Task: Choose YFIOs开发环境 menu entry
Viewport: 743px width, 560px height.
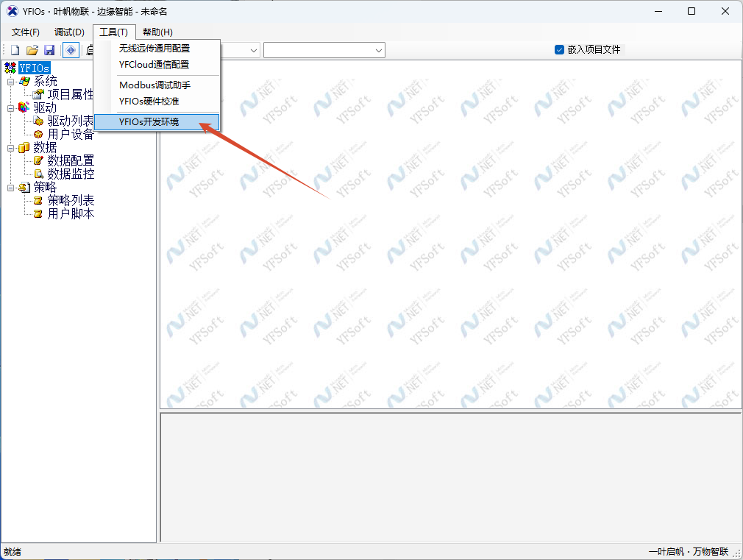Action: pyautogui.click(x=157, y=122)
